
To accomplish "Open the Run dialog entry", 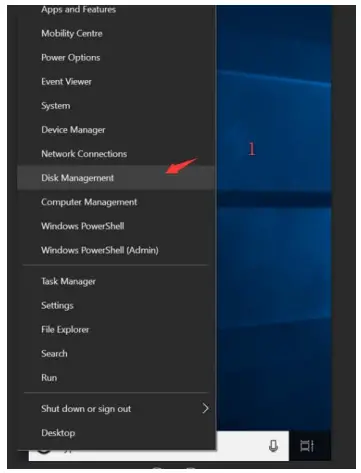I will [116, 378].
